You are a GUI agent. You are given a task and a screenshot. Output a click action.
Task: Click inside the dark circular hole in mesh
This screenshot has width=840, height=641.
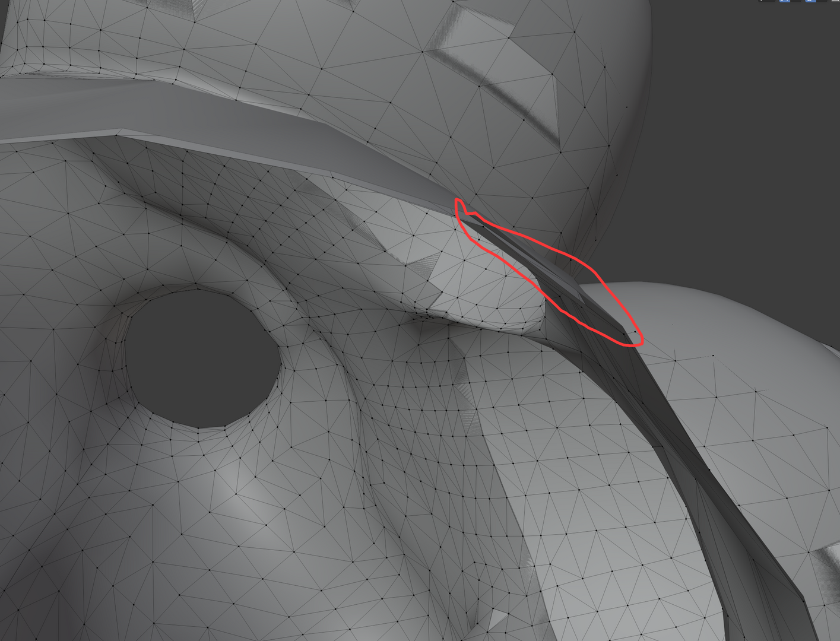coord(203,358)
